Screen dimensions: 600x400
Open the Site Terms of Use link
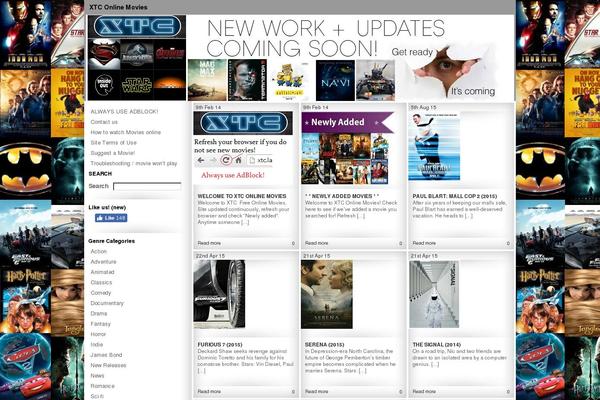(113, 142)
